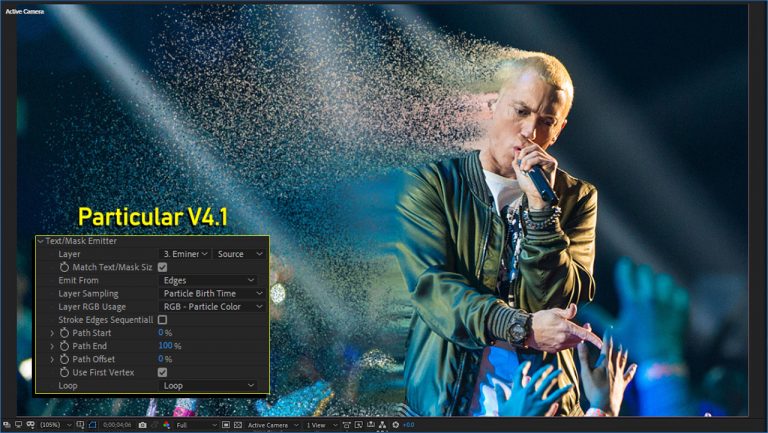Open the Full resolution dropdown

[x=196, y=425]
